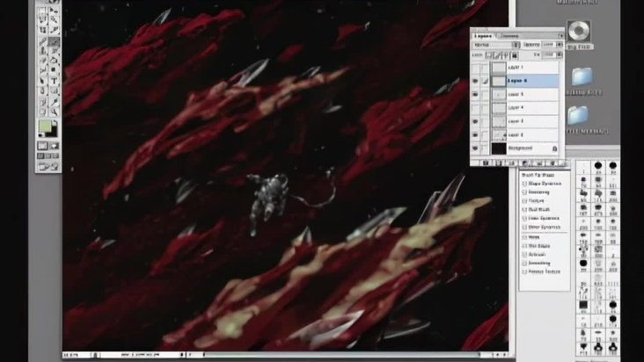Switch to the Layers tab
The height and width of the screenshot is (362, 644).
point(483,36)
